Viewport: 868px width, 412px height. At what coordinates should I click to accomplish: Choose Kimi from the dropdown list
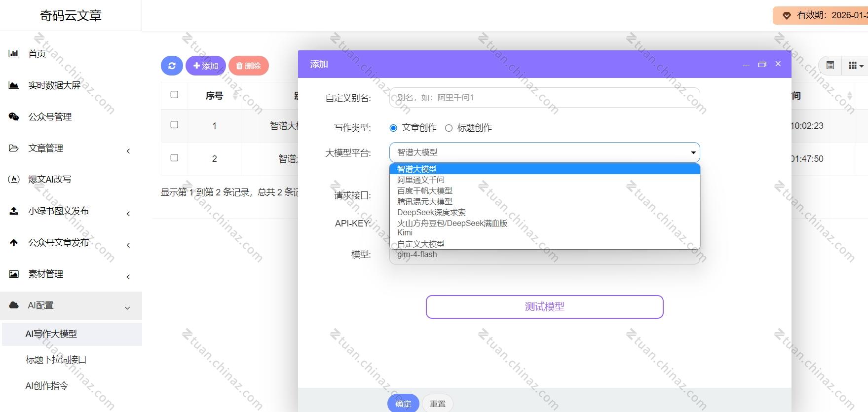click(544, 233)
